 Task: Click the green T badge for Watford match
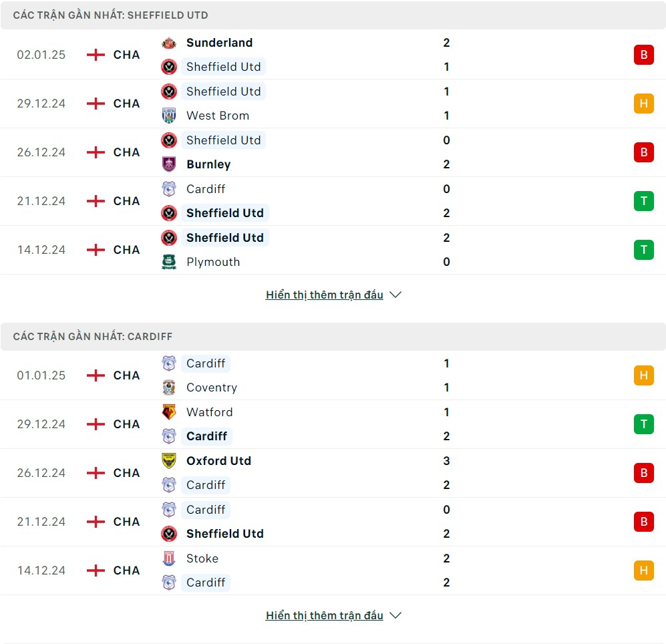click(x=643, y=424)
